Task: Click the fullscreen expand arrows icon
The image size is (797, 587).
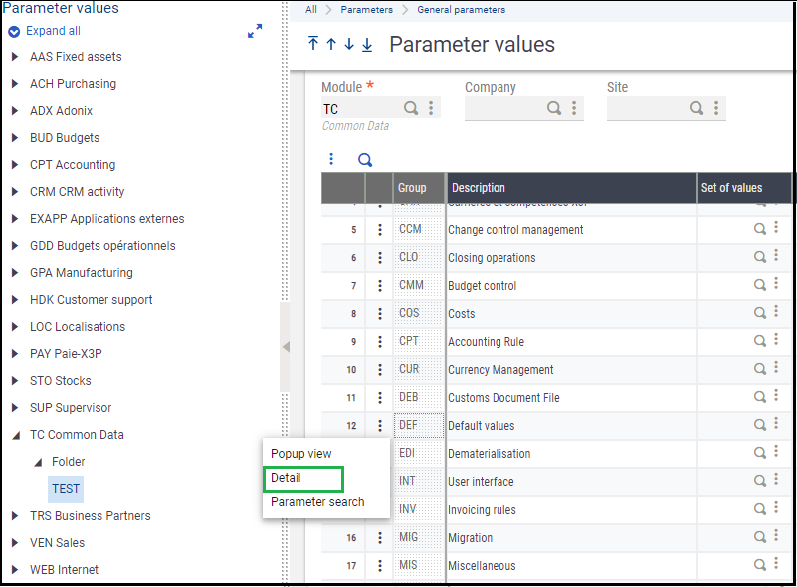Action: 255,31
